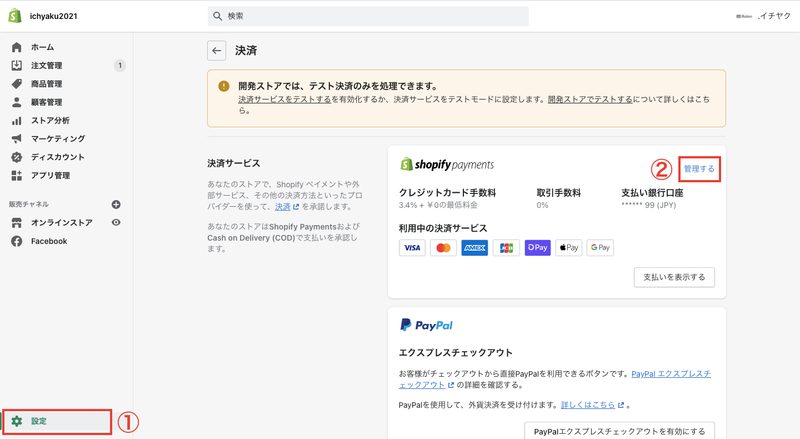
Task: Click the Shopify Payments logo
Action: pyautogui.click(x=447, y=164)
